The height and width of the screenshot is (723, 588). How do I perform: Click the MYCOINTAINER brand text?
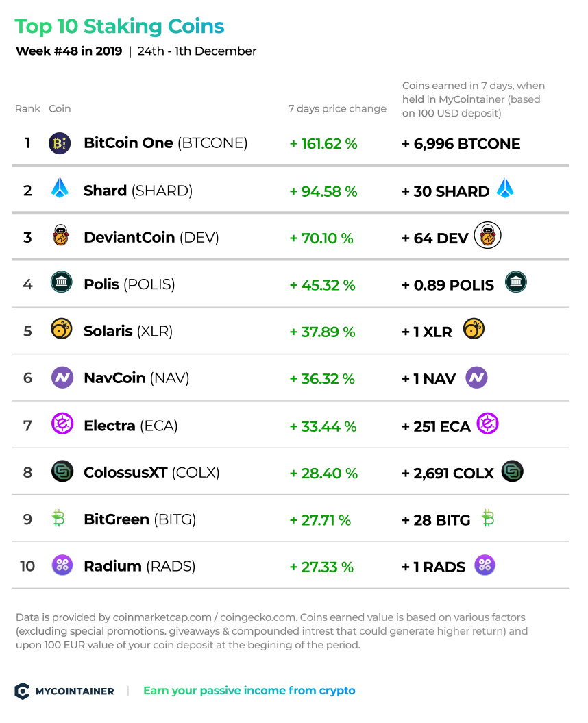[x=75, y=691]
